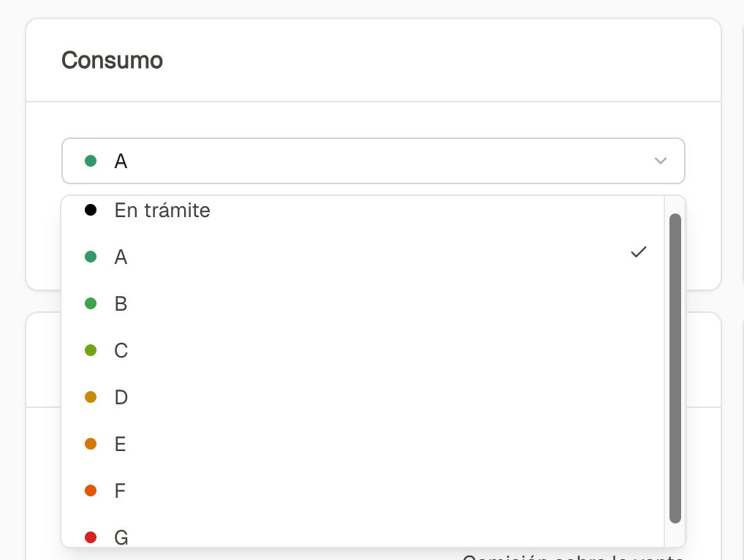Collapse the Consumo dropdown using its chevron
The height and width of the screenshot is (560, 744).
(660, 161)
